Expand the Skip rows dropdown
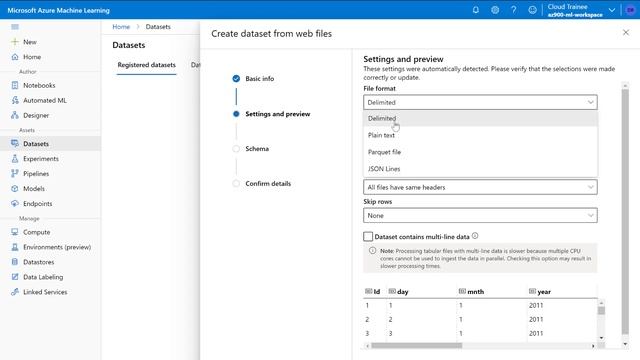This screenshot has height=360, width=640. (480, 216)
